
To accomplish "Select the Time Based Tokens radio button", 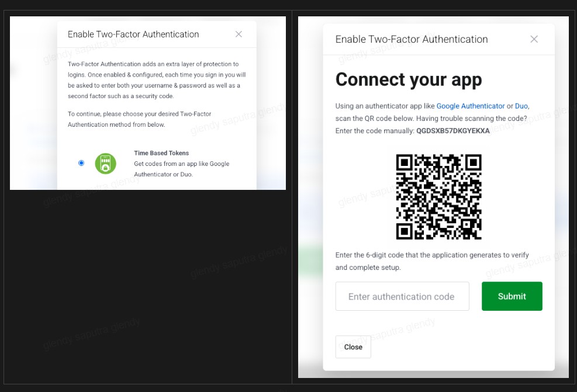I will 81,163.
